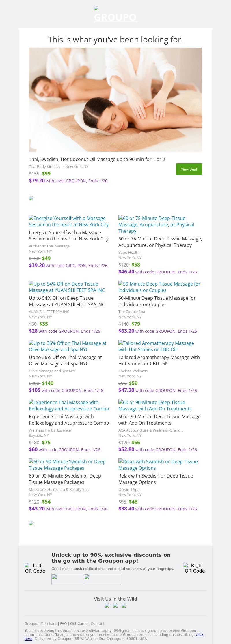231x644 pixels.
Task: Go to the Gift Cards footer link
Action: [x=79, y=624]
